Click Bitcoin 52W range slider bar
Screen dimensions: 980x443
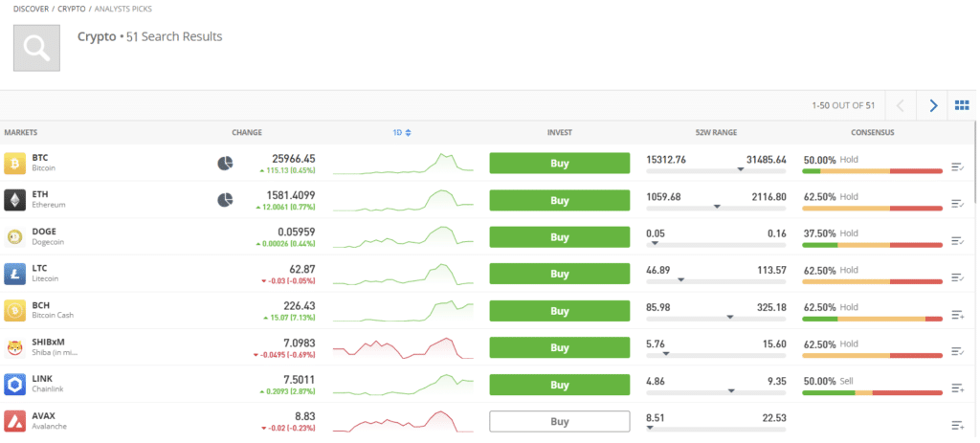pos(716,170)
